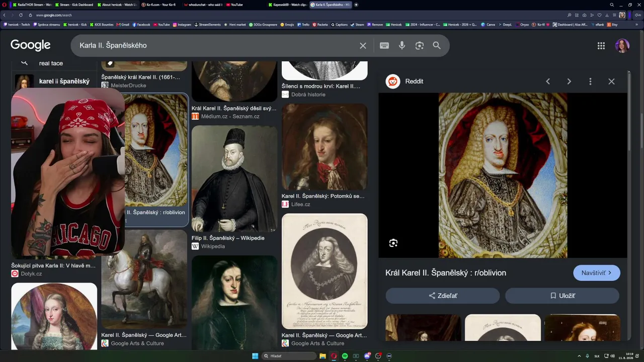Open the Reddit source link
644x362 pixels.
point(405,81)
